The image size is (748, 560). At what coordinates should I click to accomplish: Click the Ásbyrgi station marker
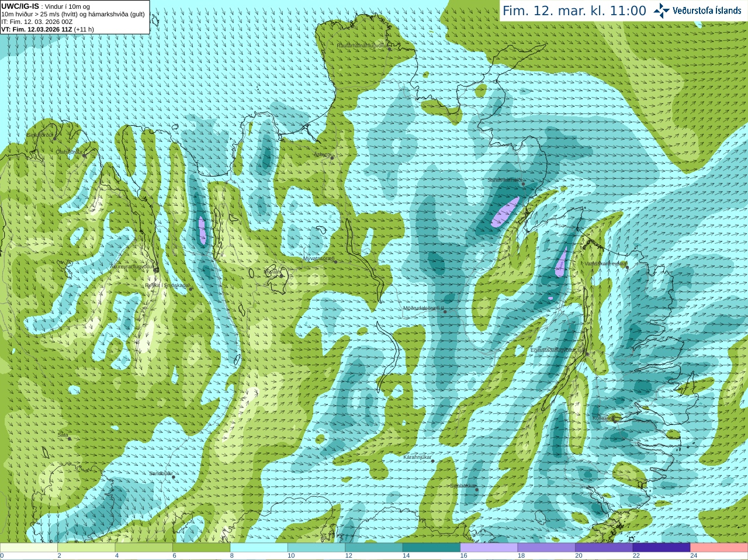click(332, 158)
